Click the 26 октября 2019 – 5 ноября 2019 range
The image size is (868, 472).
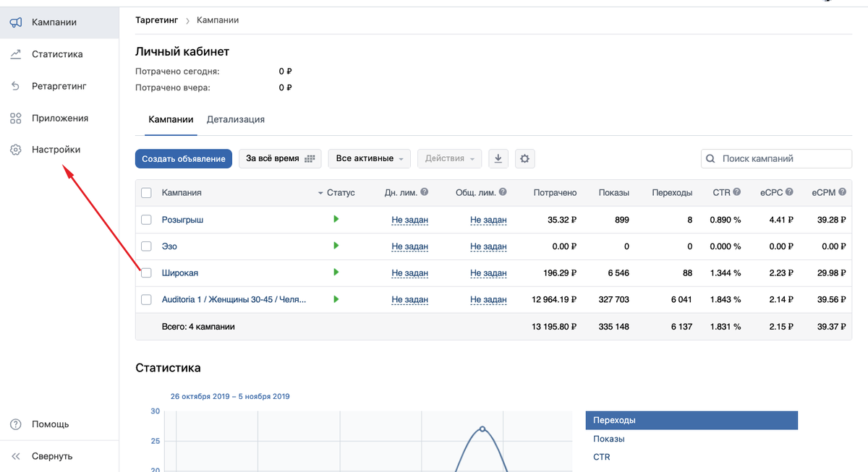230,396
